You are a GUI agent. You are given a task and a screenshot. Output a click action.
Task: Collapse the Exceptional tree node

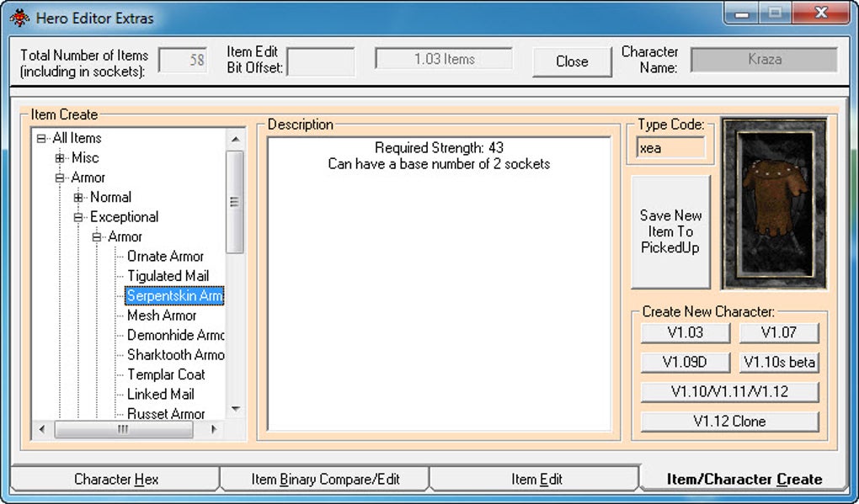[x=78, y=217]
